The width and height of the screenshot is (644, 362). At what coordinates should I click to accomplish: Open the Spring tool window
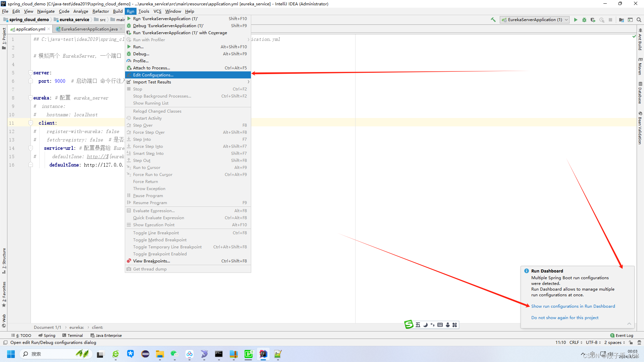pyautogui.click(x=47, y=335)
